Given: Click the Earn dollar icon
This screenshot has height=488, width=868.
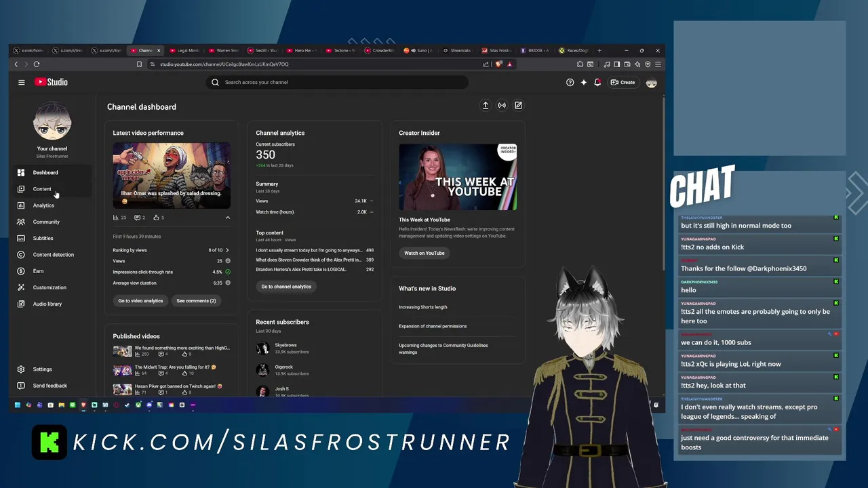Looking at the screenshot, I should coord(21,271).
